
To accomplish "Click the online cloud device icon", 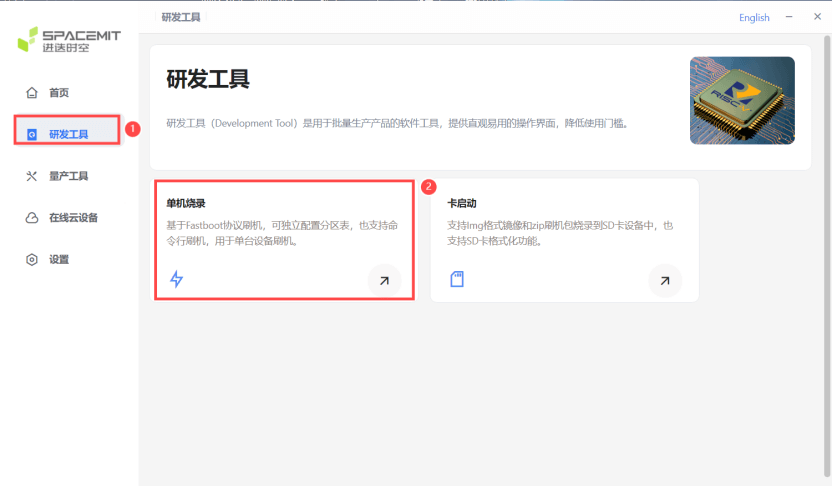I will pyautogui.click(x=32, y=218).
